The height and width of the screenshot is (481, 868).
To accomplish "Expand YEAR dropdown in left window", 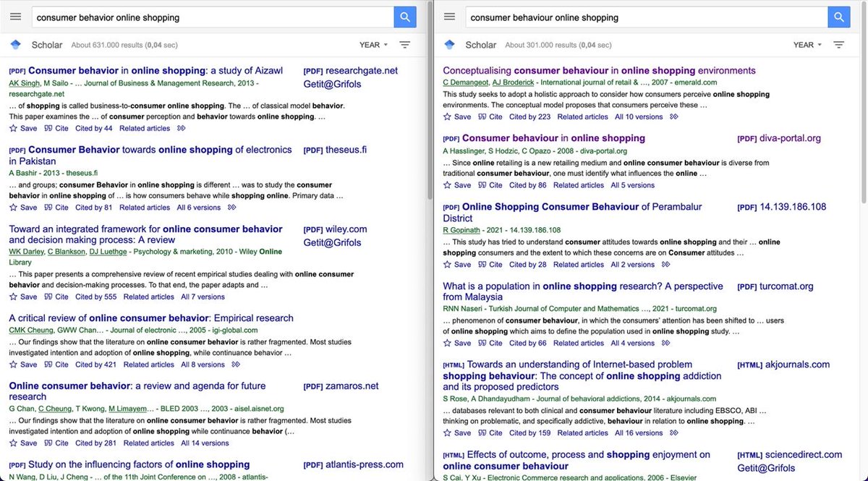I will (x=373, y=45).
